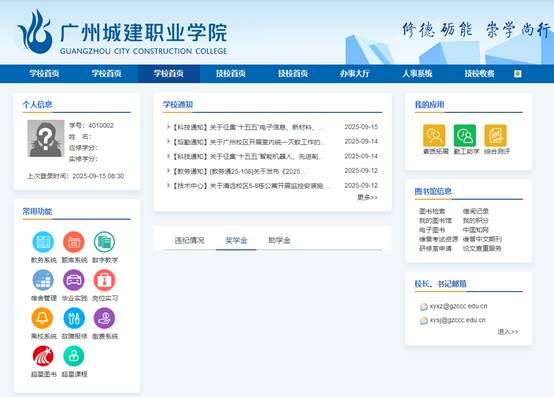The width and height of the screenshot is (554, 397).
Task: Open the 故障报修 tools icon
Action: (x=74, y=318)
